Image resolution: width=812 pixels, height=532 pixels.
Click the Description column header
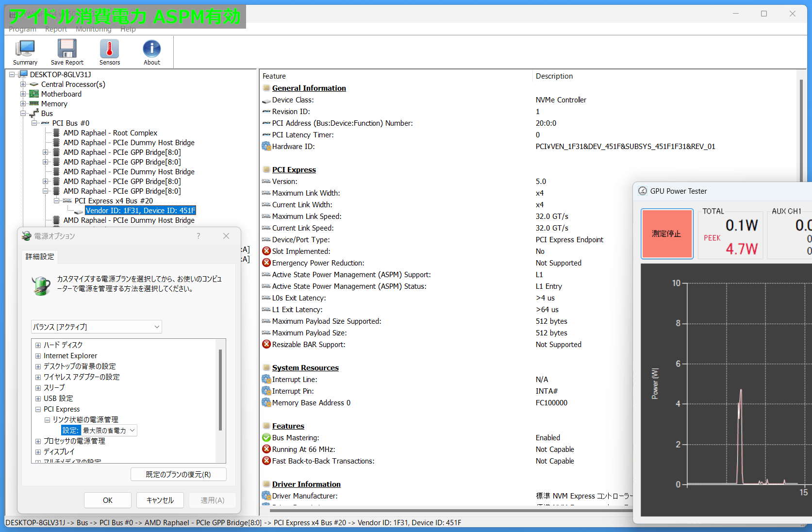pos(554,76)
